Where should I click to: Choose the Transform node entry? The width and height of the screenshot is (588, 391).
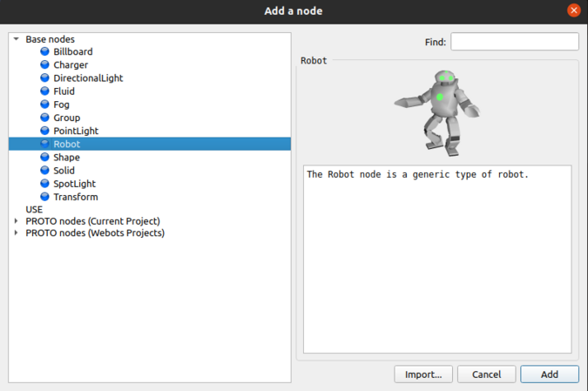pos(75,197)
